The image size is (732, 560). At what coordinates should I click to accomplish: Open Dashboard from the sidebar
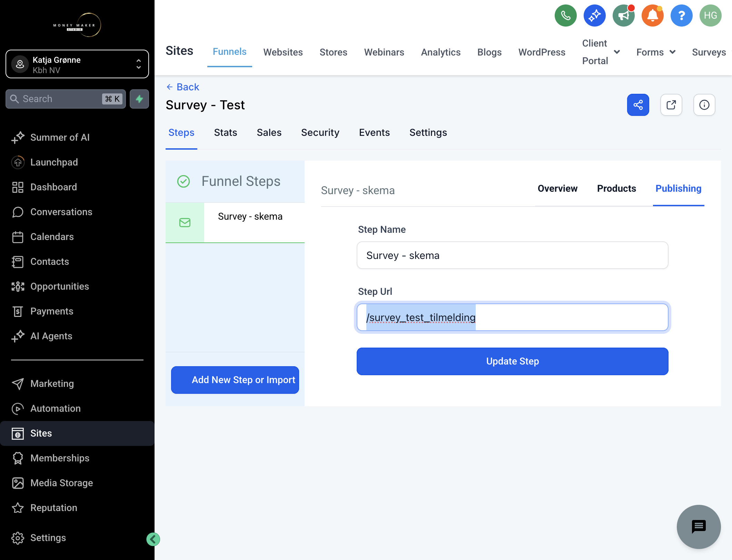77,187
